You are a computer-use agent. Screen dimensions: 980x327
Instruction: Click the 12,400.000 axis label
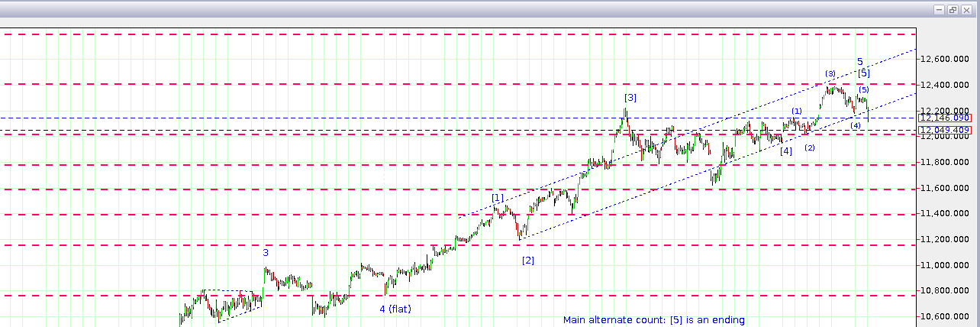tap(945, 85)
